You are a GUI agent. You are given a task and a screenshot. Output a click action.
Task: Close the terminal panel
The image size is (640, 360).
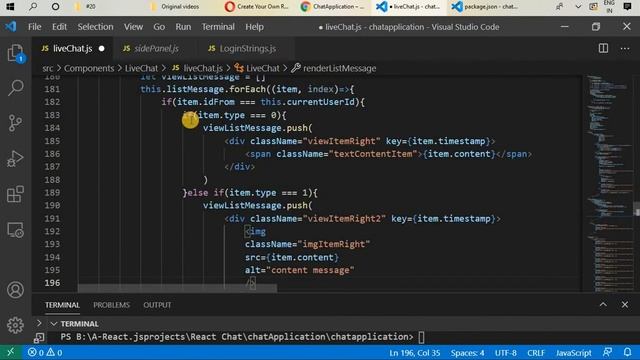[x=624, y=304]
